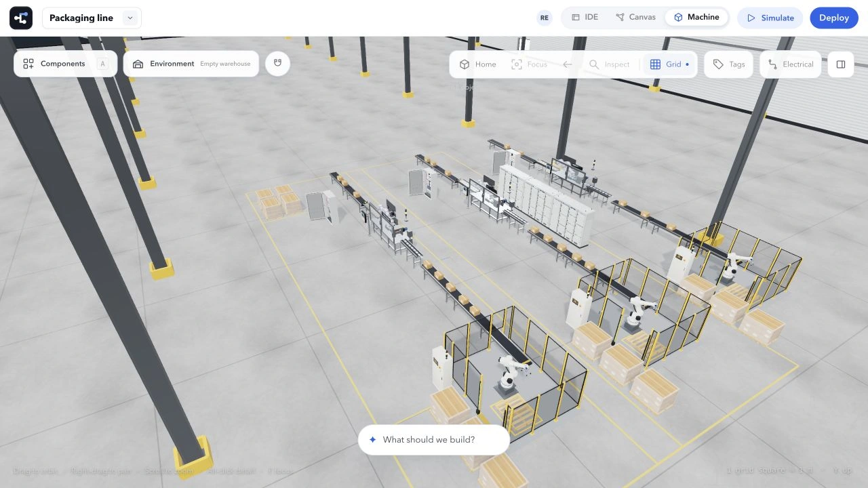Screen dimensions: 868x488
Task: Click the Components grid-plus icon
Action: click(28, 64)
